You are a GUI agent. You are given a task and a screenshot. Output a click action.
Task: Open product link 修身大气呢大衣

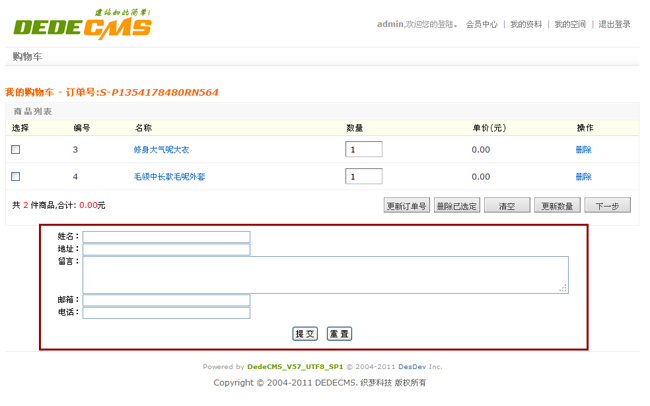pos(161,150)
